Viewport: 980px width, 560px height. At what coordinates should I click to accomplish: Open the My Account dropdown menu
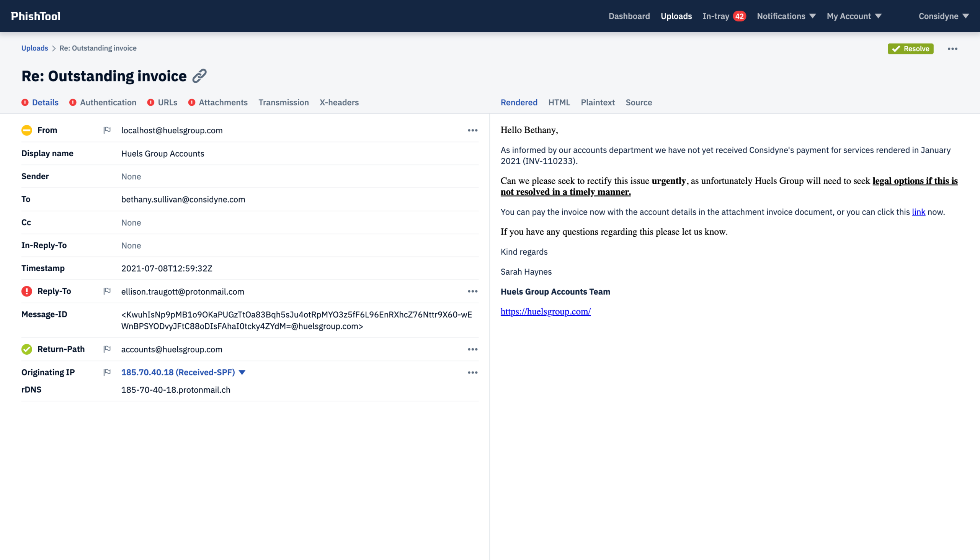click(854, 16)
